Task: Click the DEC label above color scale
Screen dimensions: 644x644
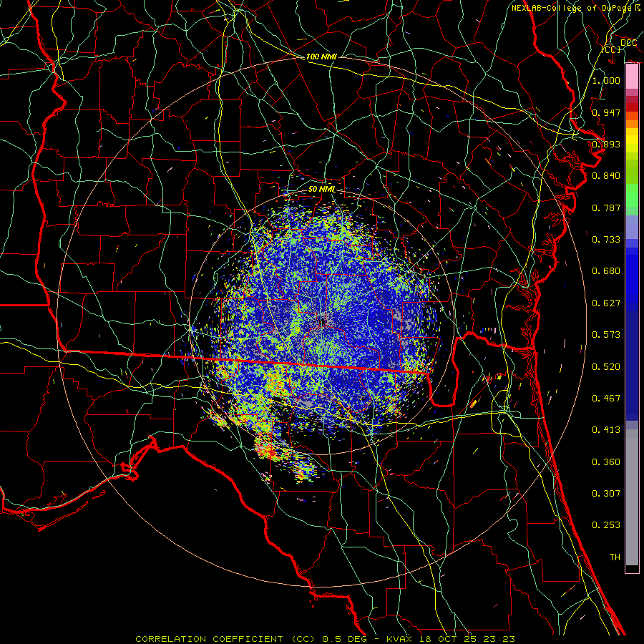Action: pos(628,43)
